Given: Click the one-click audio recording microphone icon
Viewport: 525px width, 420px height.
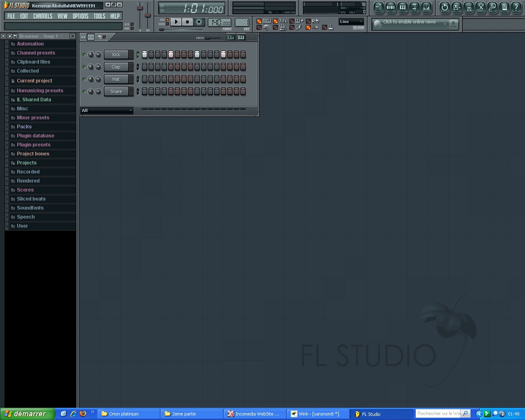Looking at the screenshot, I should point(492,7).
